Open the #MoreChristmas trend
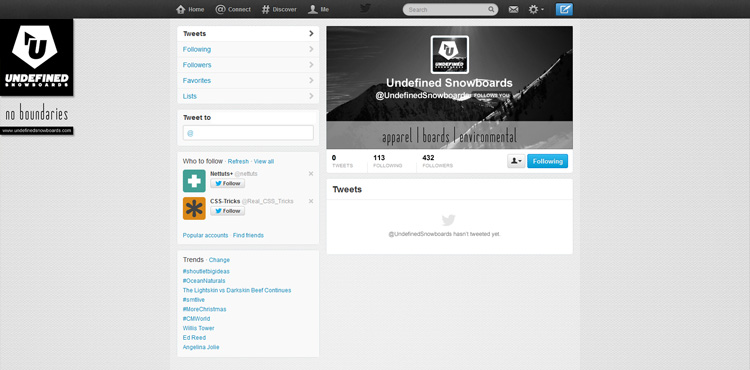The width and height of the screenshot is (750, 370). [x=204, y=309]
